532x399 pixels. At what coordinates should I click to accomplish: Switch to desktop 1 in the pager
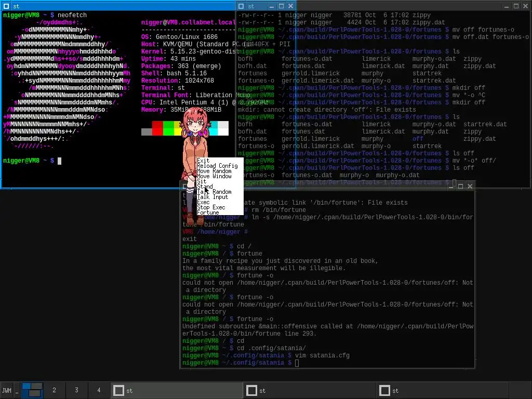(x=32, y=390)
